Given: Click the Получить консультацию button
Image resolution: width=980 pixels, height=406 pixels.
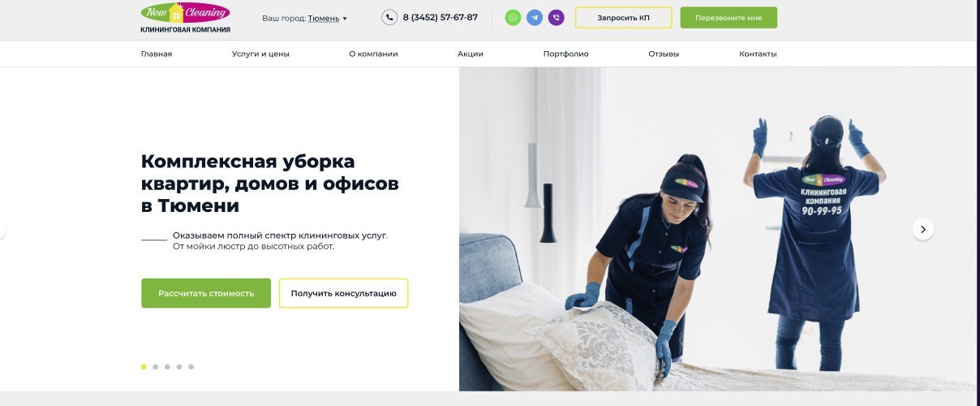Looking at the screenshot, I should [343, 293].
